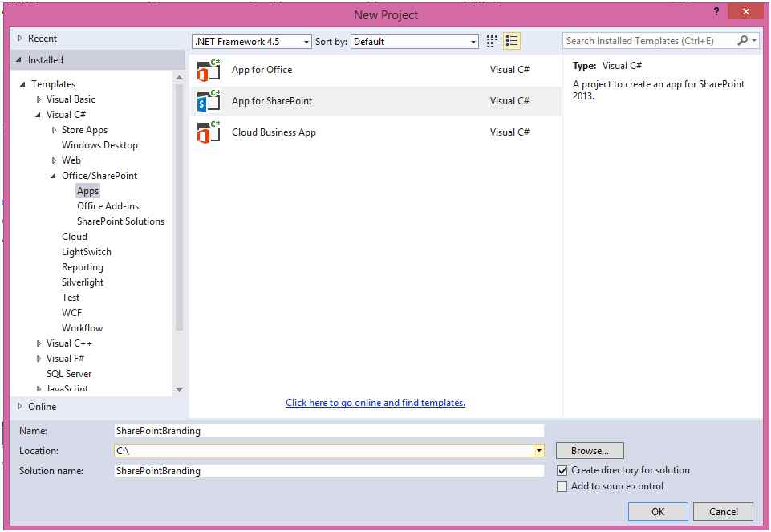Viewport: 771px width, 532px height.
Task: Open the Sort by Default dropdown
Action: click(415, 41)
